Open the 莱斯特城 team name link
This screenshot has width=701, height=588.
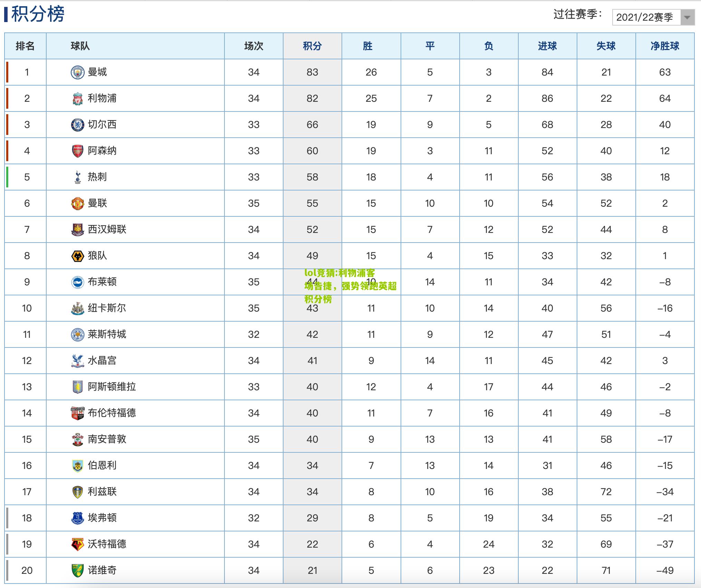tap(107, 334)
